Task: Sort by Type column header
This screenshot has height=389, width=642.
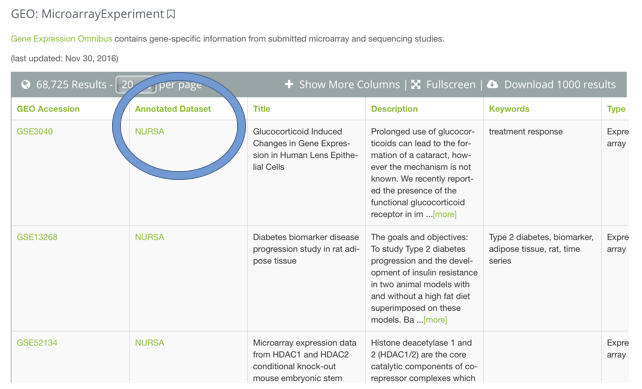Action: click(x=616, y=109)
